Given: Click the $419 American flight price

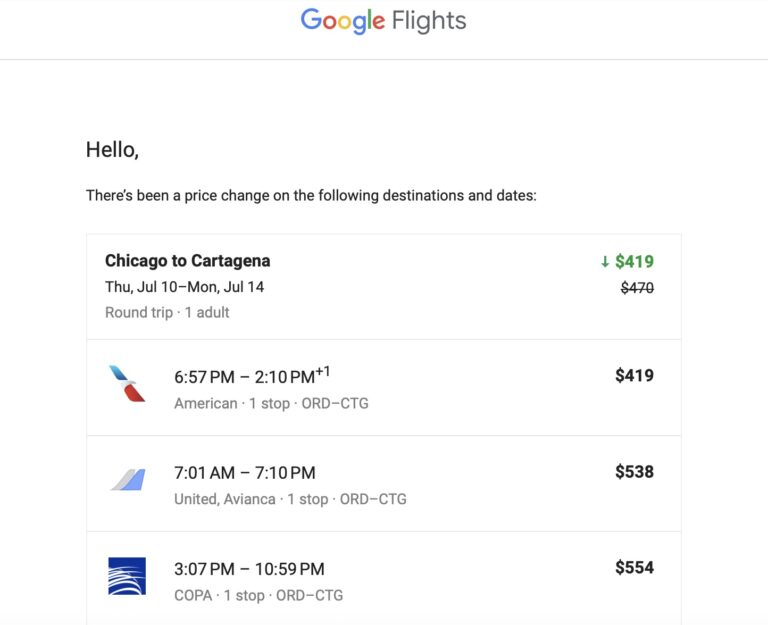Looking at the screenshot, I should [x=634, y=376].
